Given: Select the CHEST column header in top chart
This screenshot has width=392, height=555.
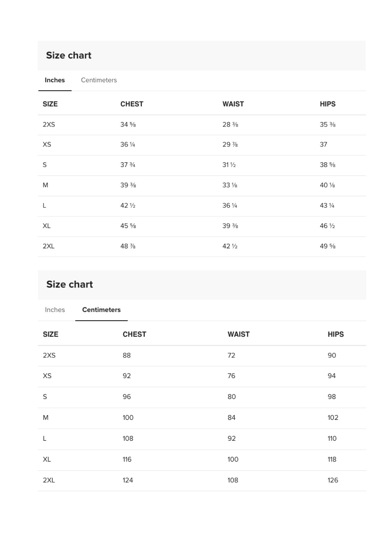Looking at the screenshot, I should (132, 104).
